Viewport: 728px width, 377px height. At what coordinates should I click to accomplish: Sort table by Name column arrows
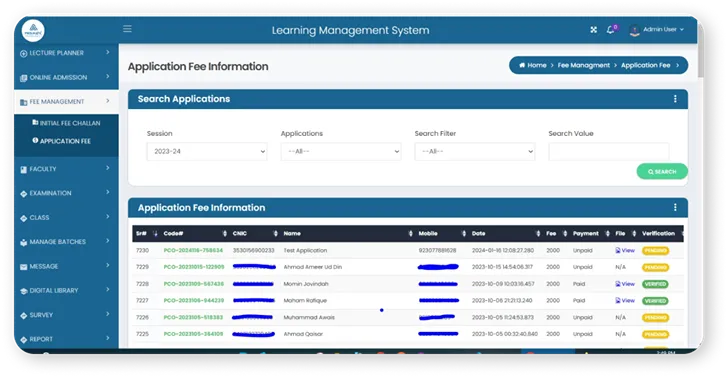click(410, 234)
